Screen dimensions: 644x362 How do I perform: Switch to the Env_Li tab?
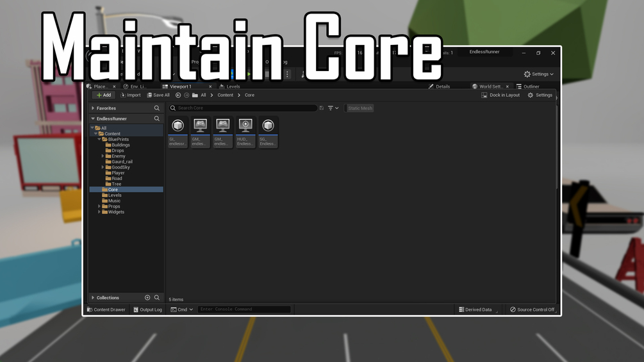point(135,86)
